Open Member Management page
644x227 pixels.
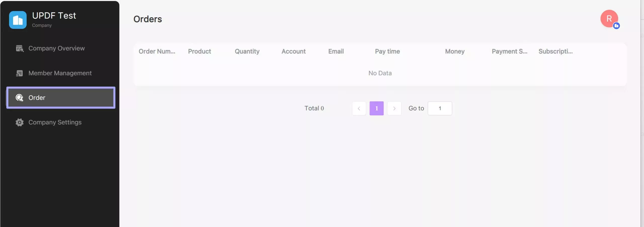pos(61,73)
